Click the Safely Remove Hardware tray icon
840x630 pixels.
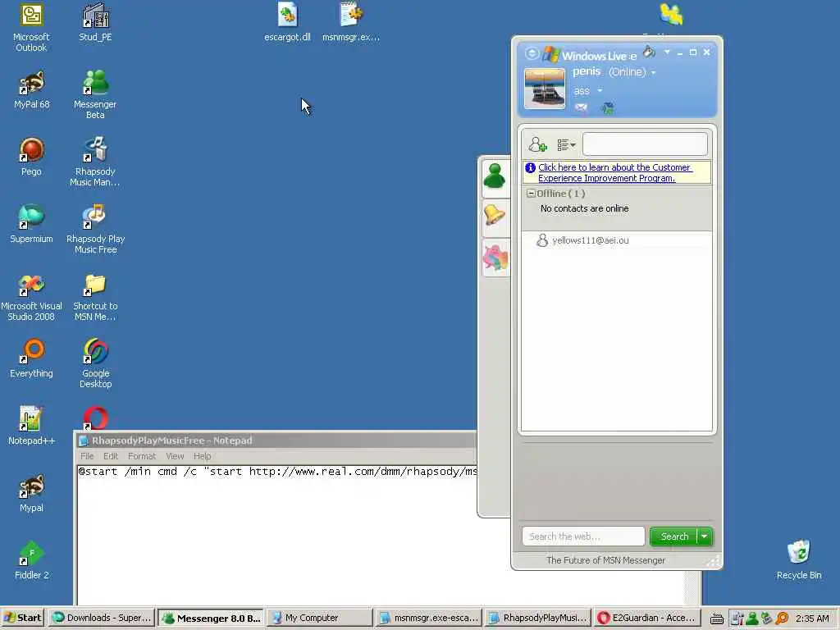[x=767, y=619]
